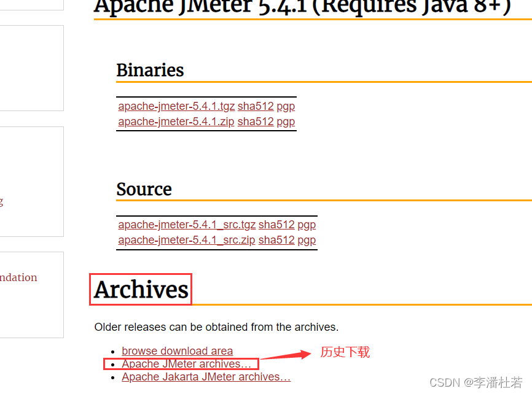The height and width of the screenshot is (394, 532).
Task: Click the 'Older releases can be obtained' text
Action: 216,327
